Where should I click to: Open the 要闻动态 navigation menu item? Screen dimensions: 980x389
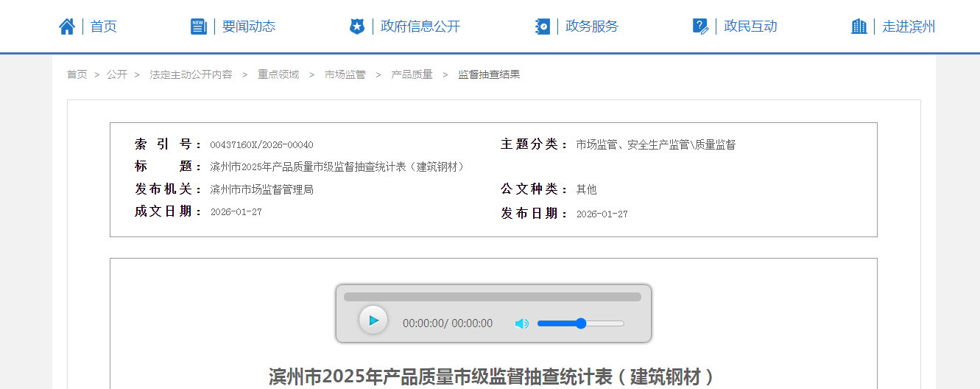(249, 27)
